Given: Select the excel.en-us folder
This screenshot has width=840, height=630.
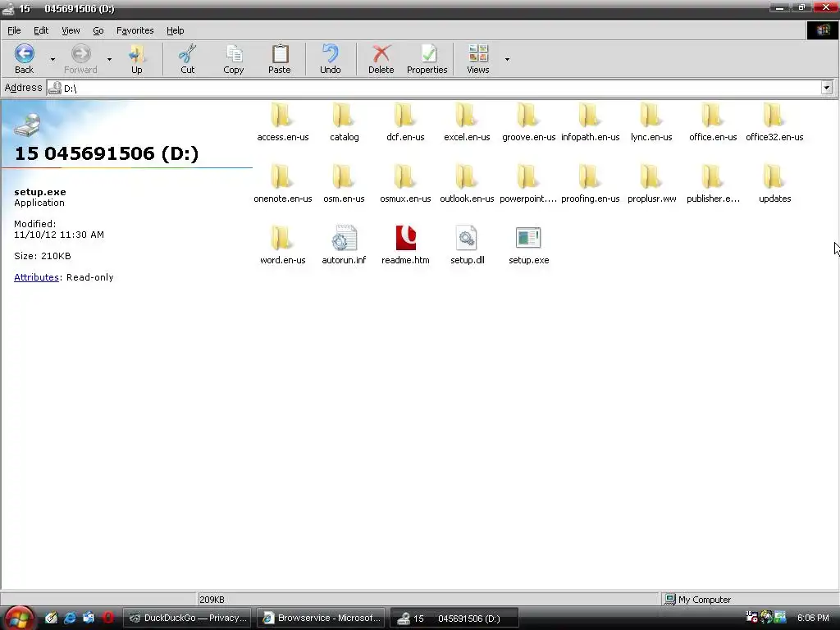Looking at the screenshot, I should pyautogui.click(x=467, y=122).
